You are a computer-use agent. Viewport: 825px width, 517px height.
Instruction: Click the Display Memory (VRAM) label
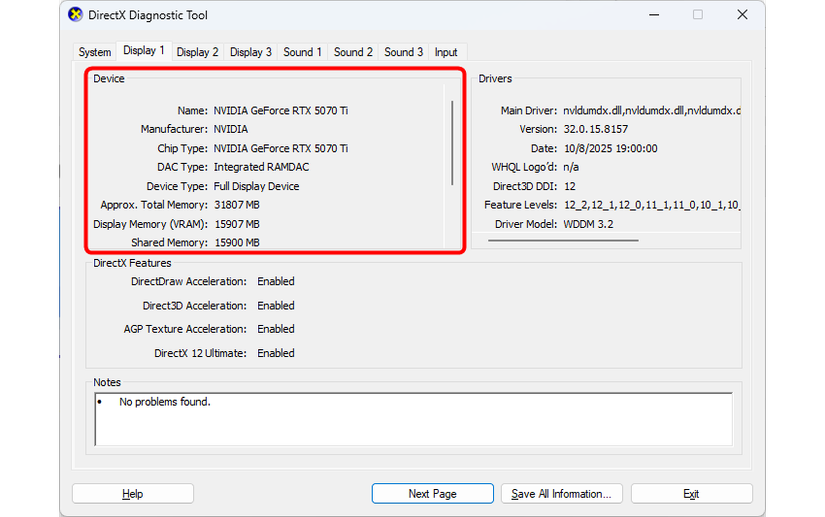(x=150, y=224)
